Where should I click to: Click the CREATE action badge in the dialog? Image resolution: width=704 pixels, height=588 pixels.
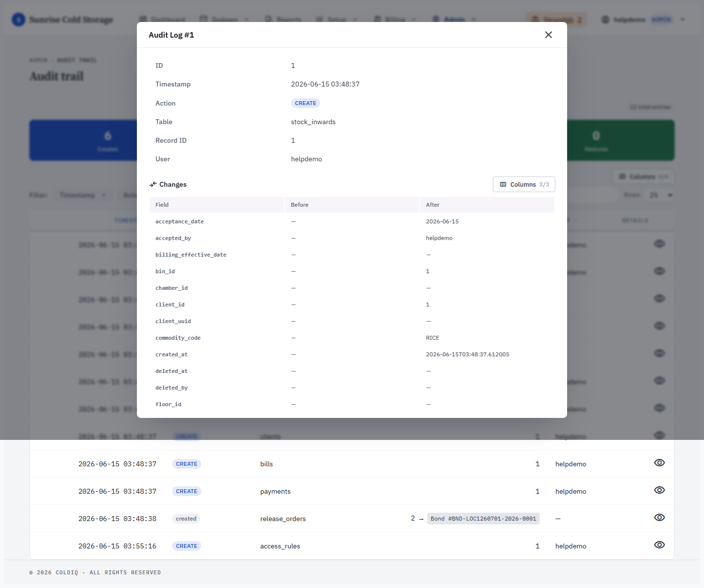(306, 103)
